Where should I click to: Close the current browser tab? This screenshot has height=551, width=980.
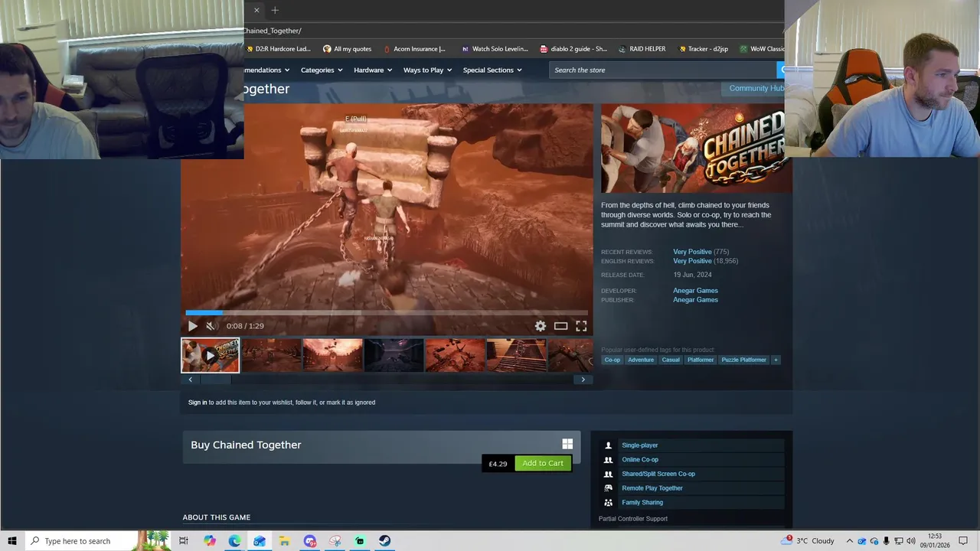coord(256,10)
